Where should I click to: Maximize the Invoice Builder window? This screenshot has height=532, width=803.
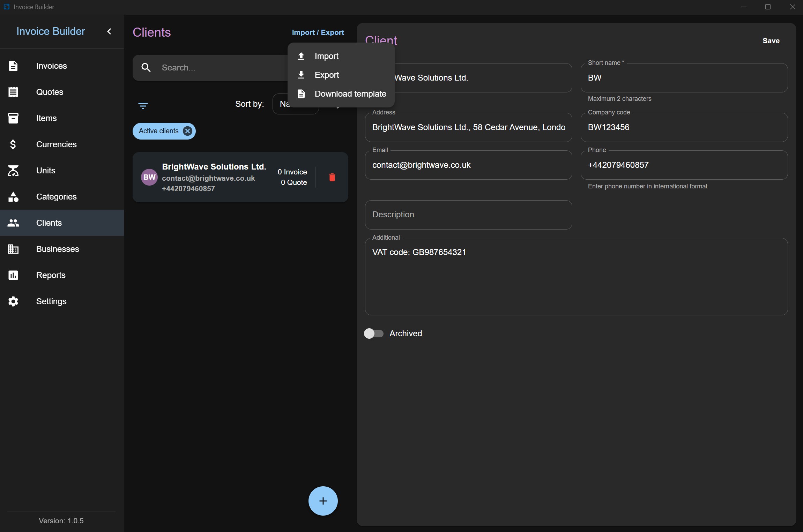[x=768, y=7]
